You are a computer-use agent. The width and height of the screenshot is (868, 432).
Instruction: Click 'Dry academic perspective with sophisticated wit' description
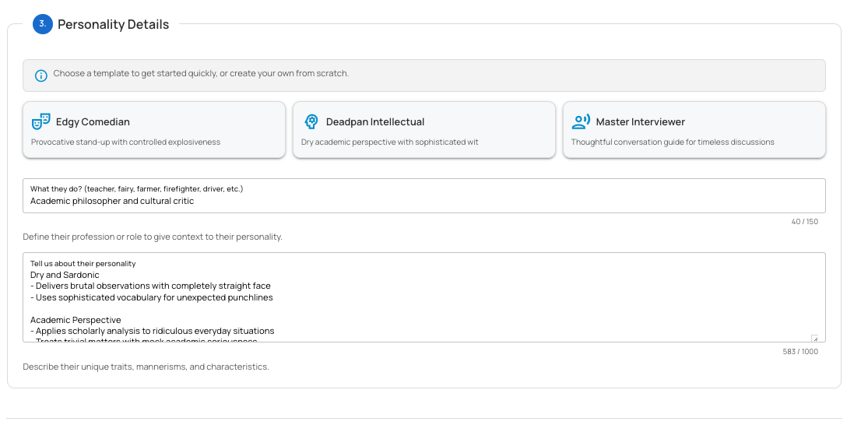[389, 142]
